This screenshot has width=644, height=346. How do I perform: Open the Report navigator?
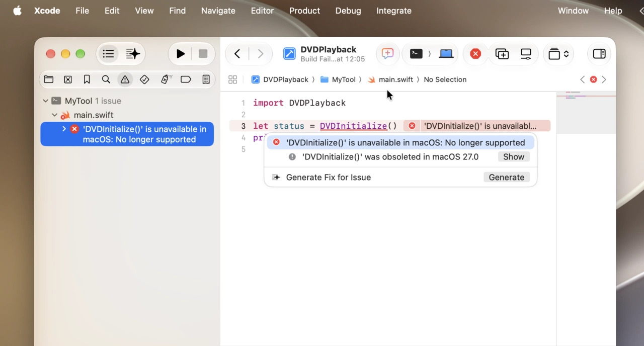(206, 79)
